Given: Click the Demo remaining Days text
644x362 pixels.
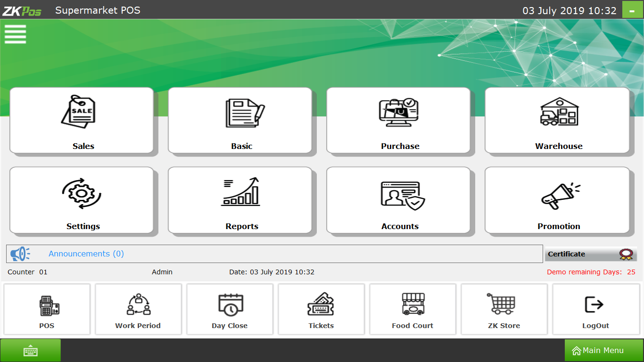Looking at the screenshot, I should (591, 272).
